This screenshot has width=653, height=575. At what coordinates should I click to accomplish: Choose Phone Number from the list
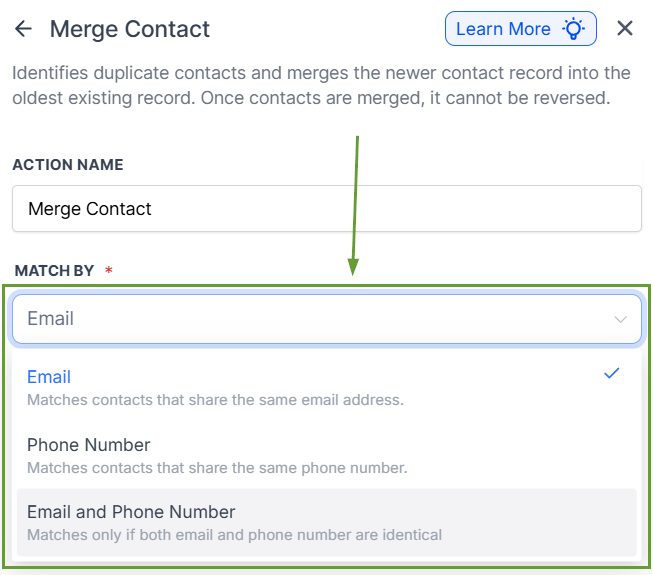89,445
